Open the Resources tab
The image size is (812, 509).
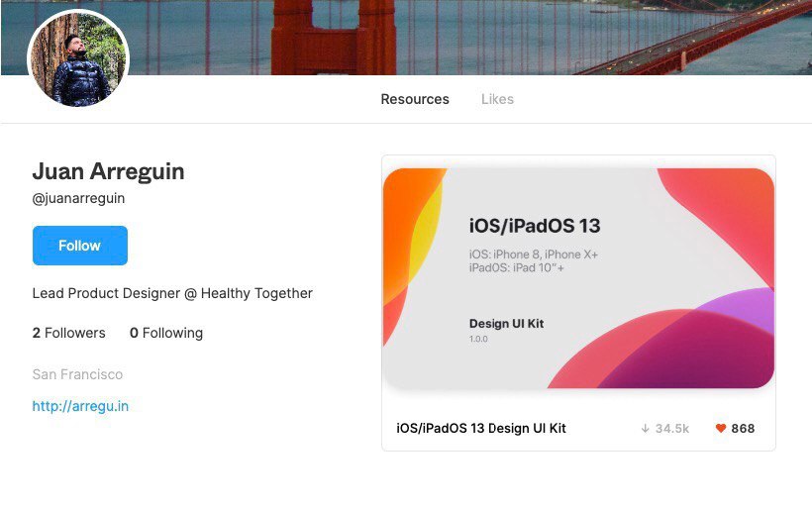click(x=415, y=99)
